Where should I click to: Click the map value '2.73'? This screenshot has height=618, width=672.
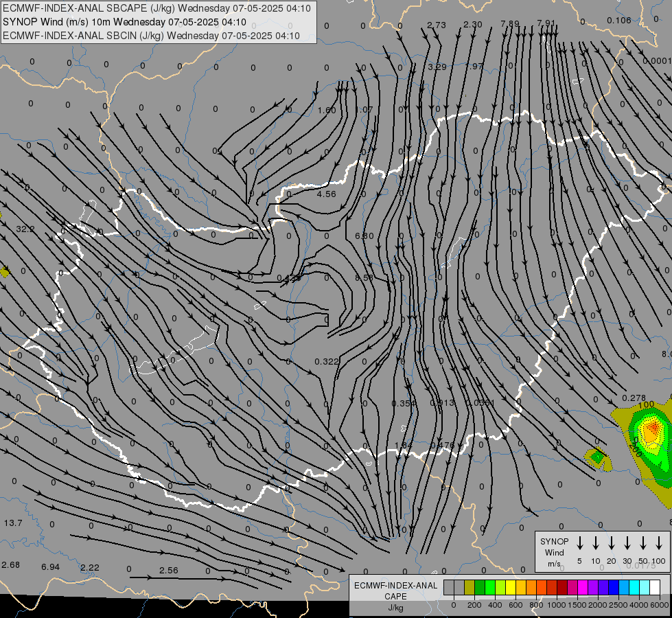(437, 25)
